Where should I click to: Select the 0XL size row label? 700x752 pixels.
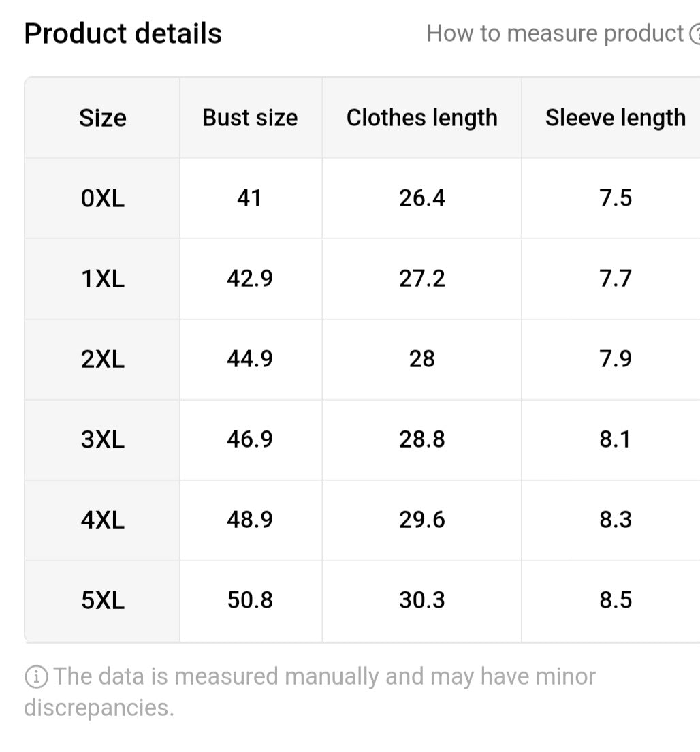point(103,198)
